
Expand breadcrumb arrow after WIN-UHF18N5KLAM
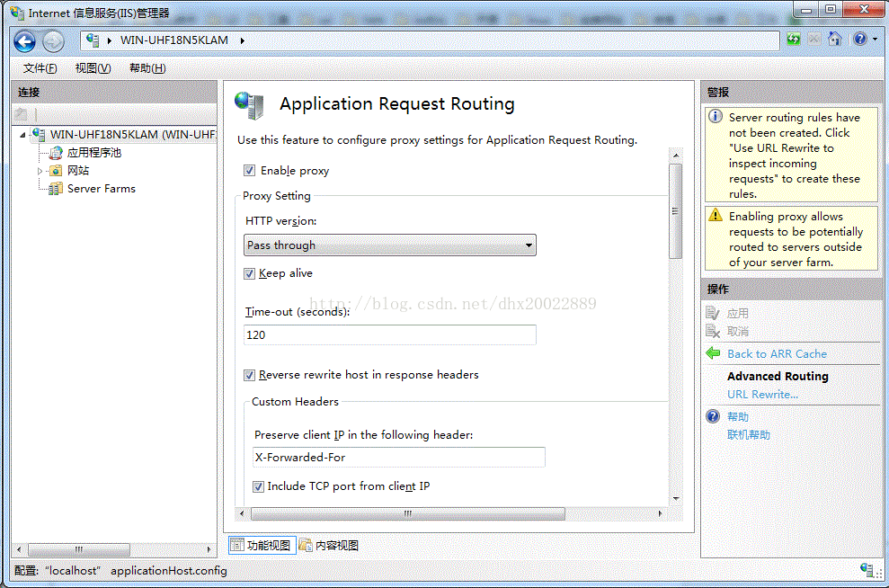click(243, 40)
